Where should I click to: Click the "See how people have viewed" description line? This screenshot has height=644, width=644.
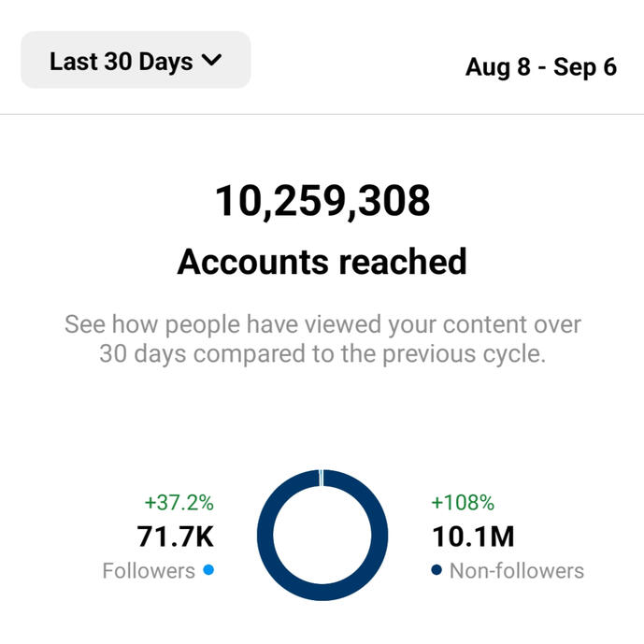(322, 325)
